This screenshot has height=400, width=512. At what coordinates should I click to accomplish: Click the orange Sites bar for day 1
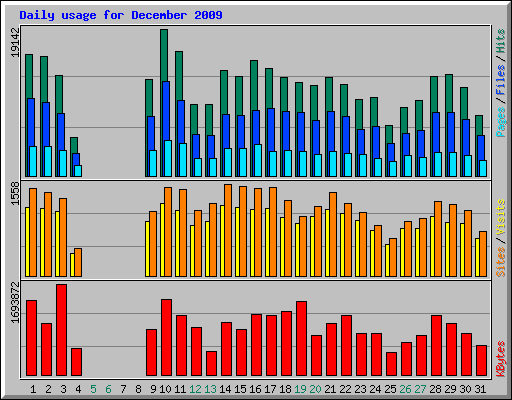click(x=33, y=232)
